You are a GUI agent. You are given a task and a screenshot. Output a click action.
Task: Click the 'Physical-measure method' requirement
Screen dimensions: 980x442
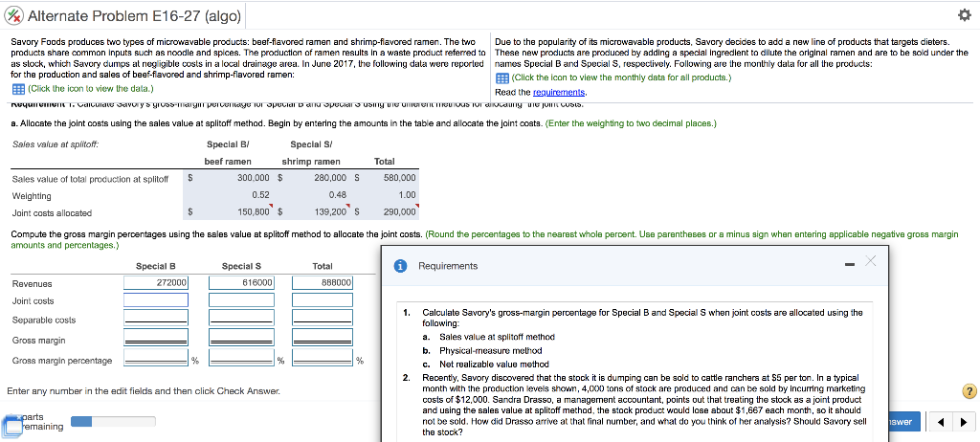[491, 351]
